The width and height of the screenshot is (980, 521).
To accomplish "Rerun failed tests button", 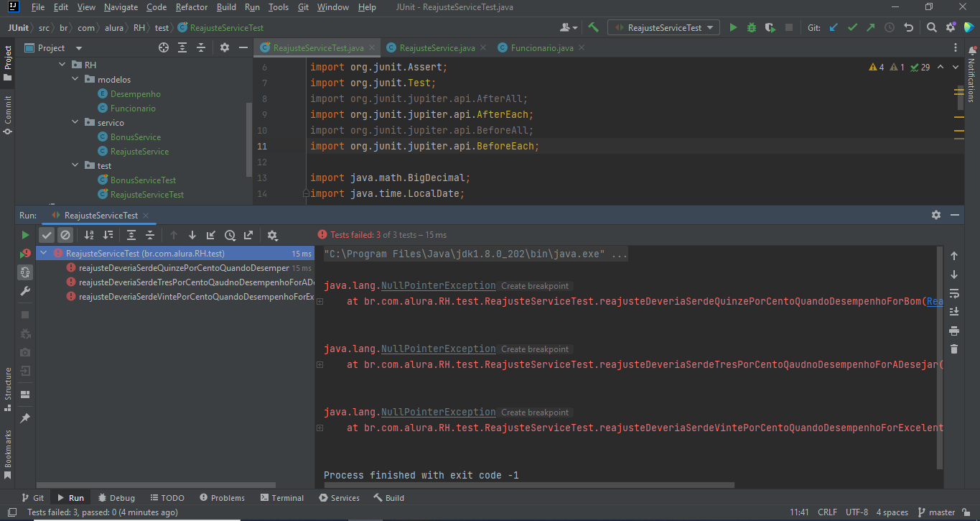I will click(x=25, y=254).
